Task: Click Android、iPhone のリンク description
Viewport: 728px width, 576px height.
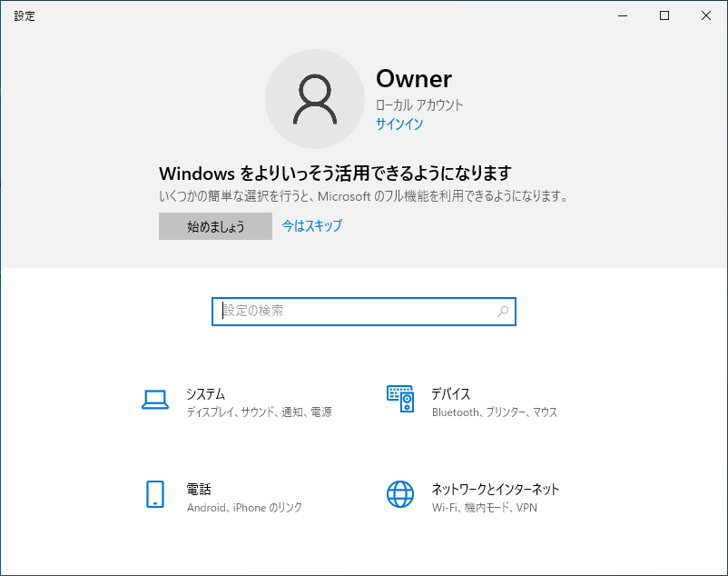Action: point(244,507)
